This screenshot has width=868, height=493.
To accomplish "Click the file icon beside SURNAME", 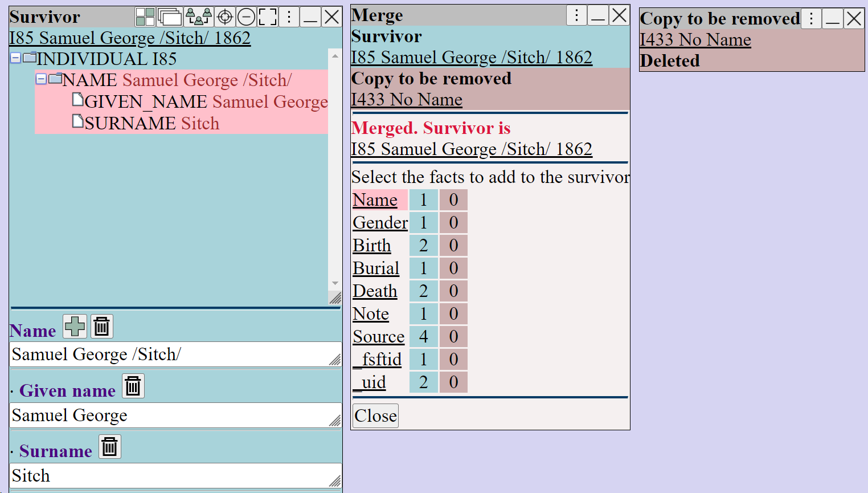I will click(x=78, y=121).
